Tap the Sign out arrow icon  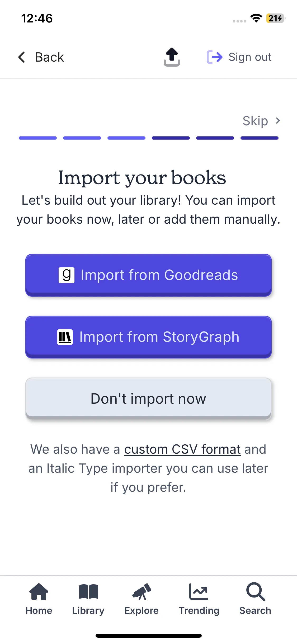214,57
